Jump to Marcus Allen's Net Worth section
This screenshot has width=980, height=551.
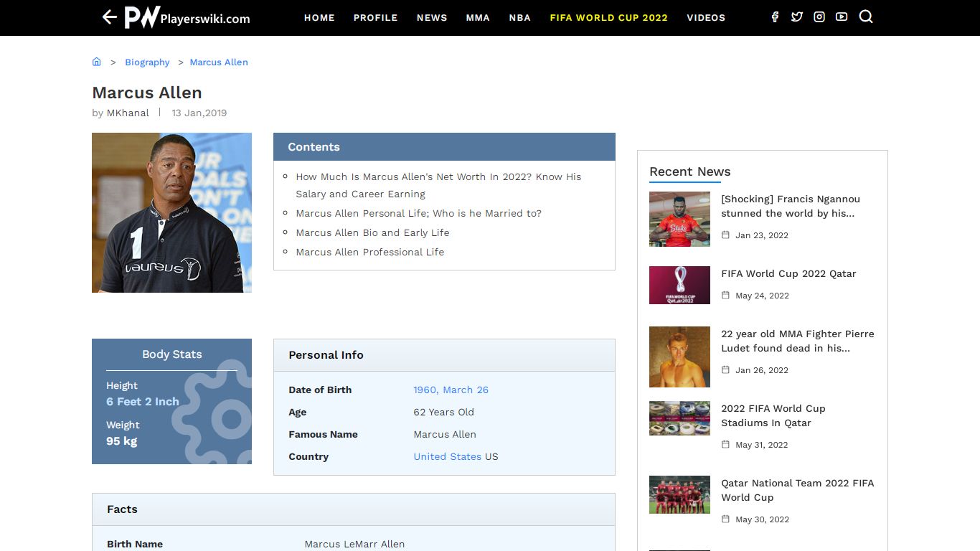(438, 185)
